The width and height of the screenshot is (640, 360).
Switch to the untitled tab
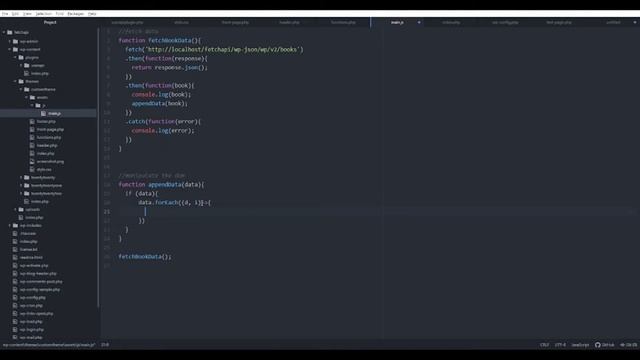point(613,22)
